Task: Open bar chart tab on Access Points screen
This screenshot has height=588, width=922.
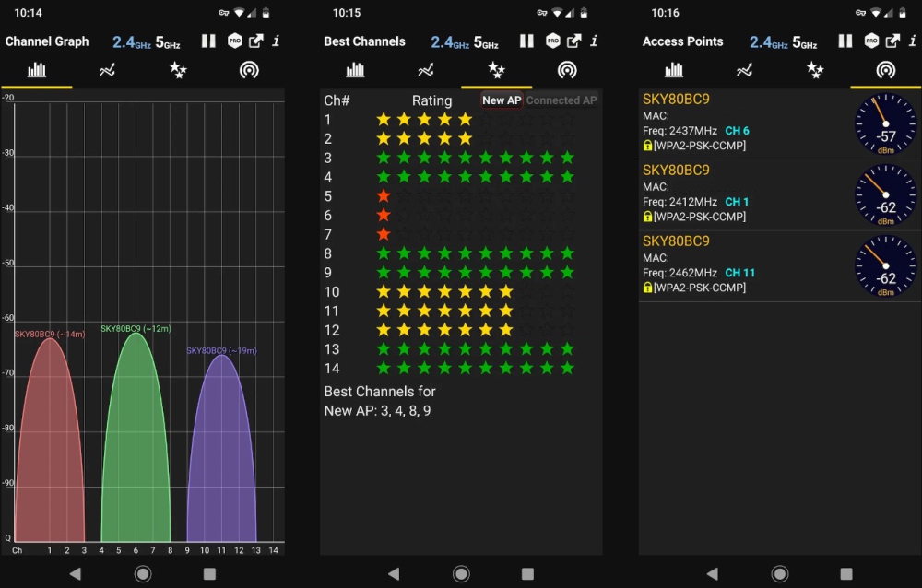Action: tap(674, 70)
